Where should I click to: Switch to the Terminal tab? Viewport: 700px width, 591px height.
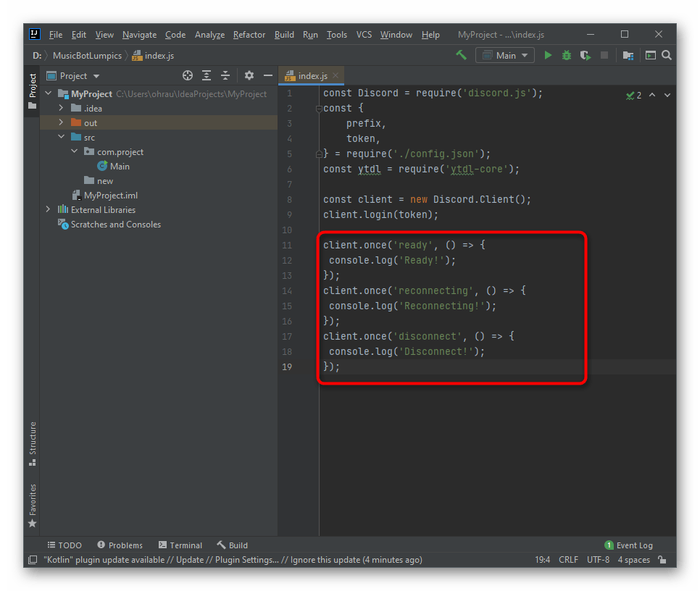tap(180, 545)
